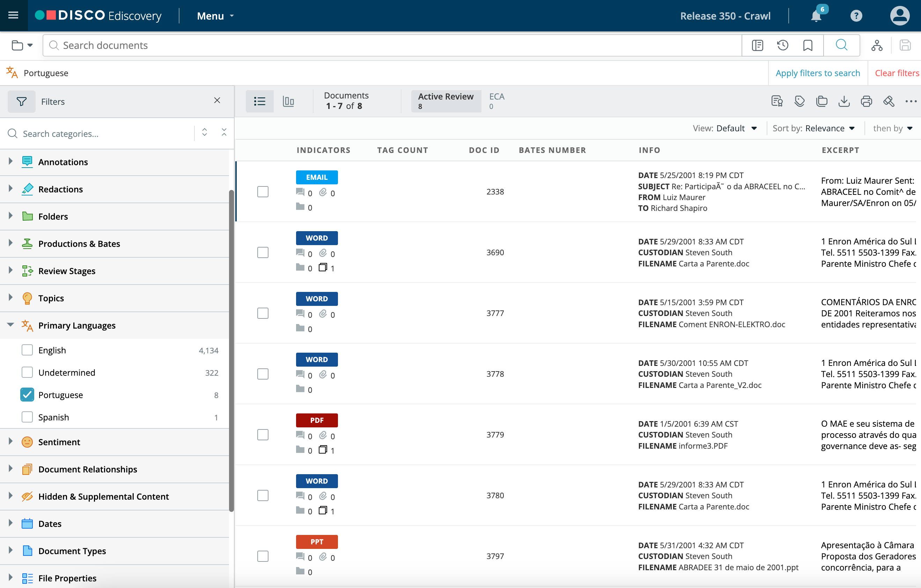Click the search history clock icon

coord(782,45)
